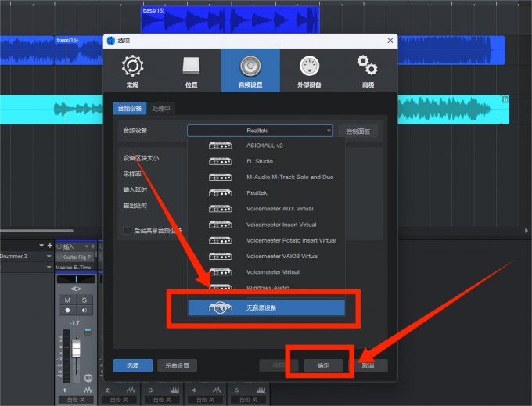Click the audio waveform icon on channel 1
532x406 pixels.
(88, 390)
